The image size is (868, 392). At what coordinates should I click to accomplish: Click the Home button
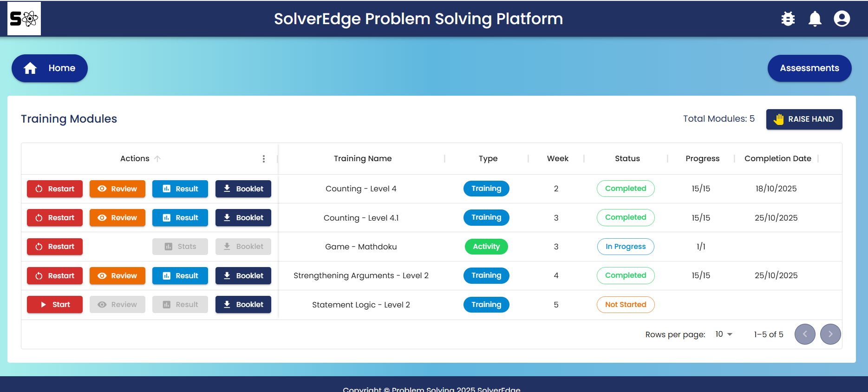click(50, 68)
